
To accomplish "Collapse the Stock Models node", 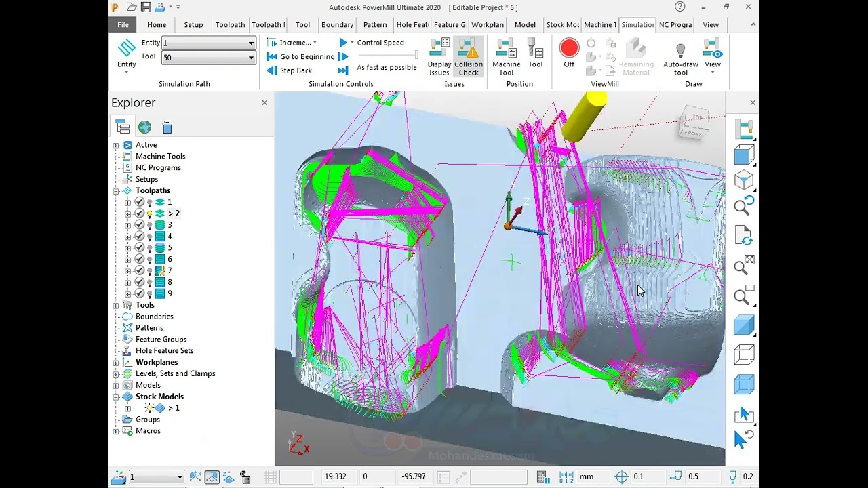I will [116, 396].
